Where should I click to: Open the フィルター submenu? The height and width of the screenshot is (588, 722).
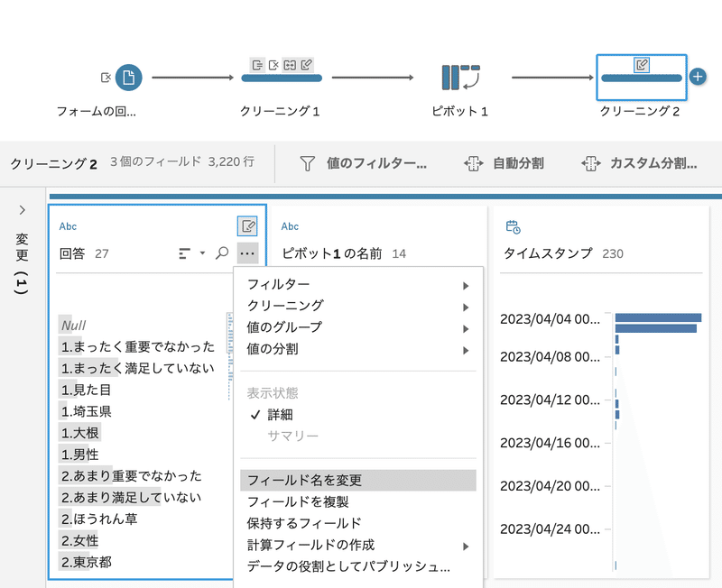click(x=358, y=285)
